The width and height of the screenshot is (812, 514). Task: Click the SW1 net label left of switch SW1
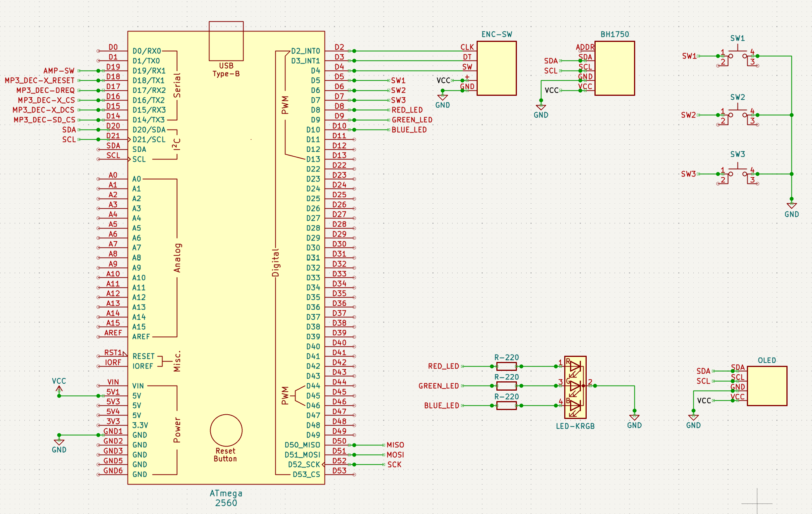click(689, 56)
